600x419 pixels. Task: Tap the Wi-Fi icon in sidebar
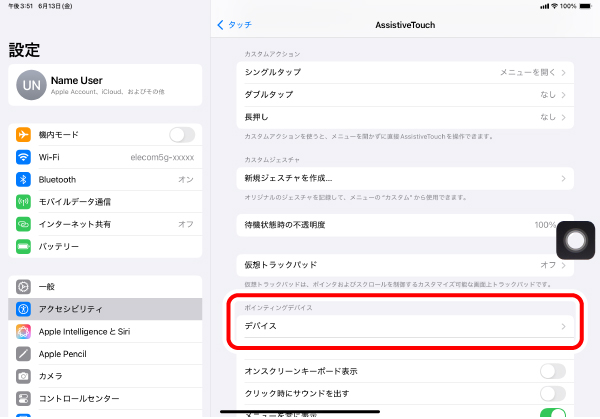click(24, 157)
